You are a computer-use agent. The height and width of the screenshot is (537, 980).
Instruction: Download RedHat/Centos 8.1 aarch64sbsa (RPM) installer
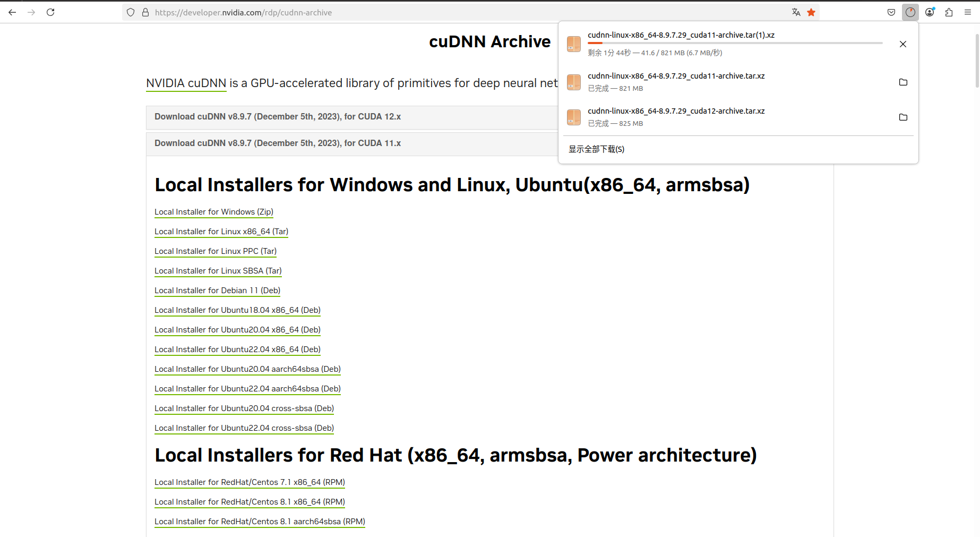coord(260,522)
